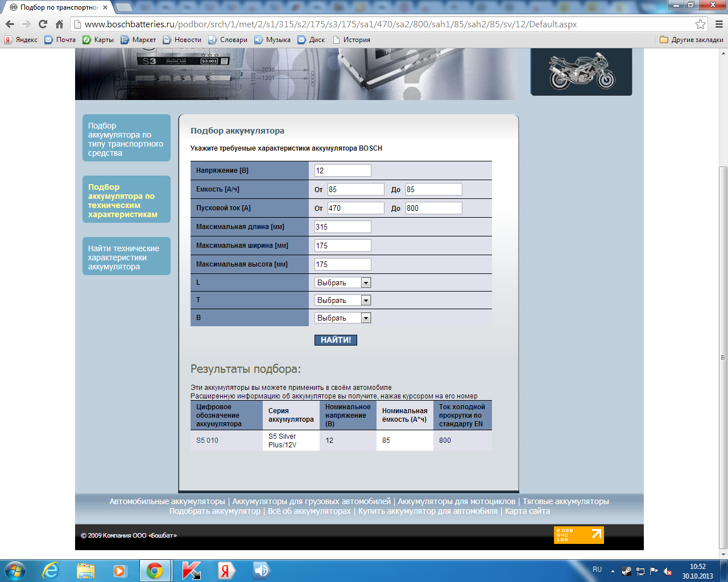Open Аккумуляторы для грузовых автомобилей footer link
The image size is (728, 582).
pyautogui.click(x=312, y=501)
